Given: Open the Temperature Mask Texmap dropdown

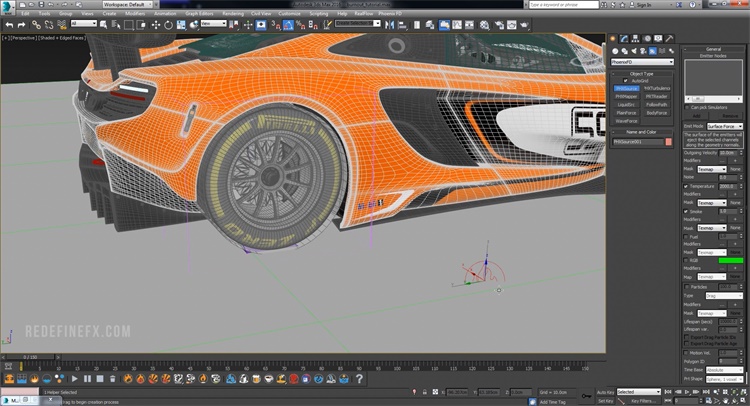Looking at the screenshot, I should (712, 203).
